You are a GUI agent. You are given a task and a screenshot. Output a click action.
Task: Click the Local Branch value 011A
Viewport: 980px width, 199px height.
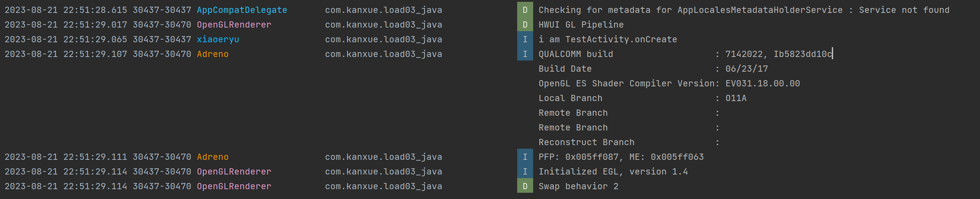(x=736, y=98)
